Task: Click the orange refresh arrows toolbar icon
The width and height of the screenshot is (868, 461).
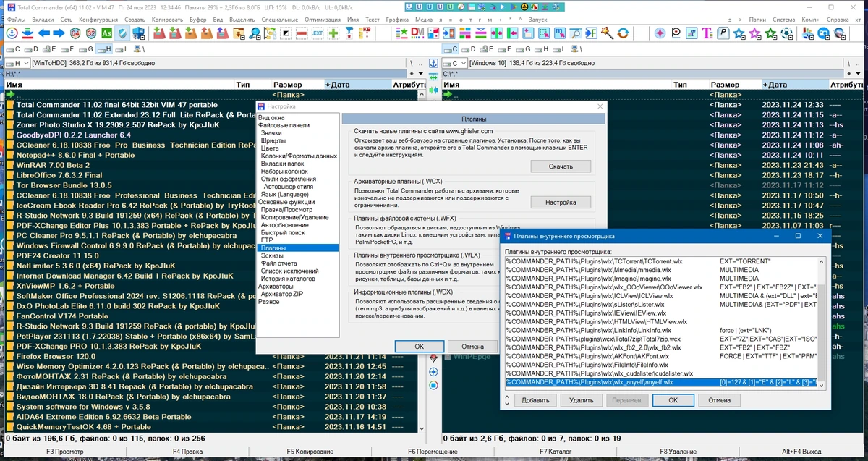Action: tap(624, 33)
